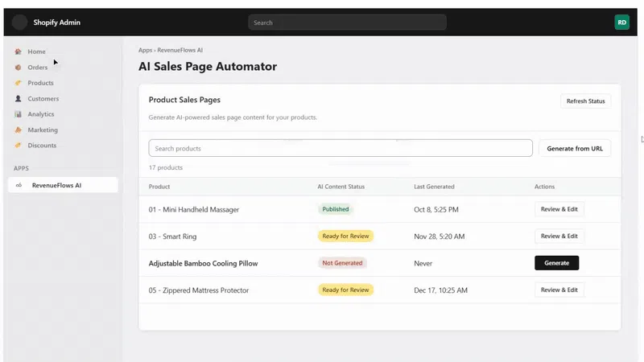Click the Product column header
This screenshot has height=362, width=644.
[159, 187]
